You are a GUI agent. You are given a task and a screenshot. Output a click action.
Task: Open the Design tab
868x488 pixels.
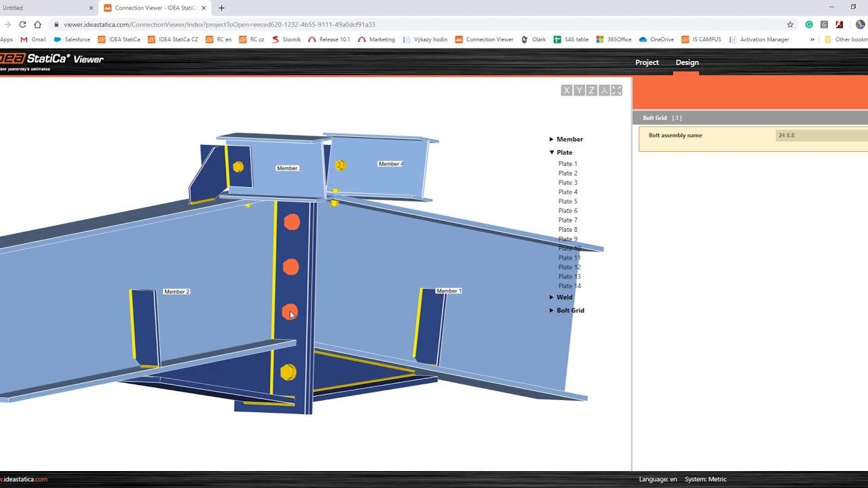[x=687, y=62]
